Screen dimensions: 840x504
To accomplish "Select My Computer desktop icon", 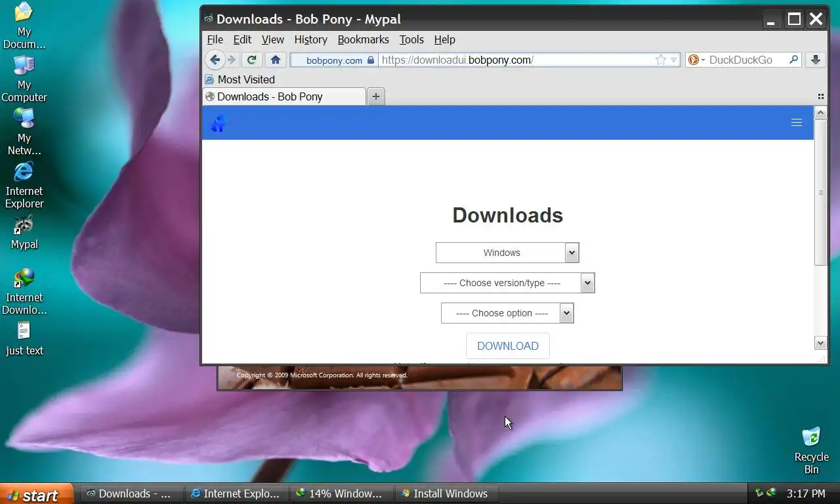I will click(24, 79).
